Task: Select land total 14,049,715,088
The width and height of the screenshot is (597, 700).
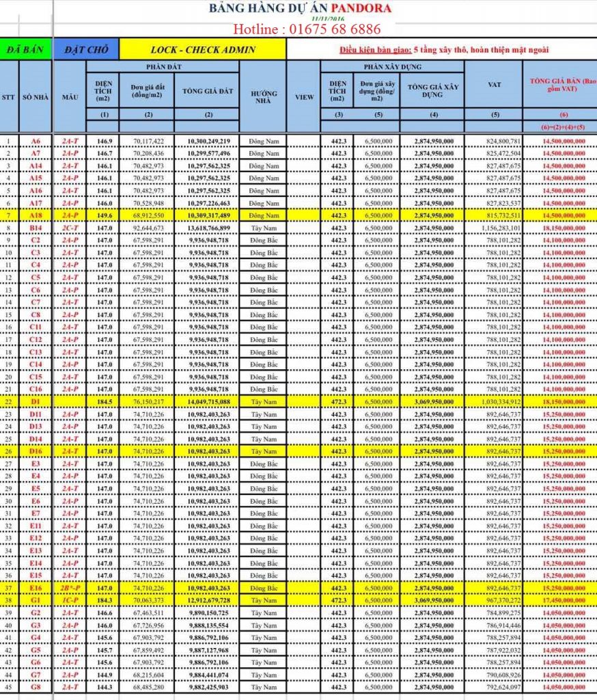Action: coord(209,402)
